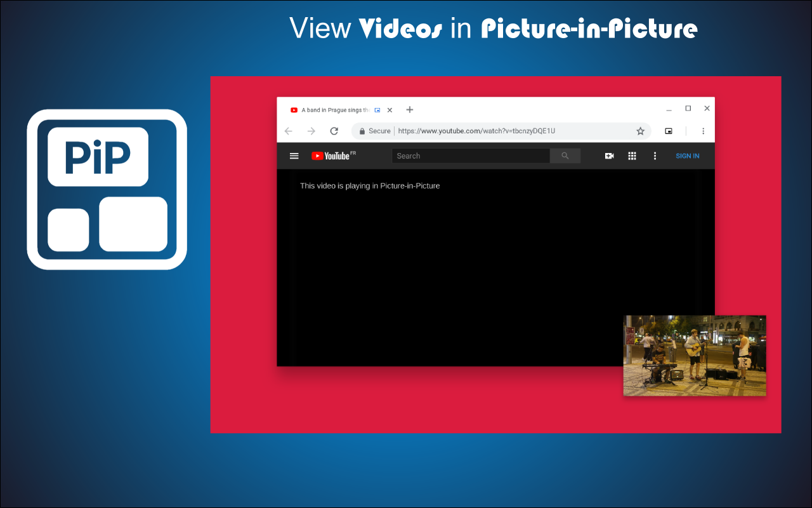
Task: Click the YouTube search field
Action: (x=469, y=156)
